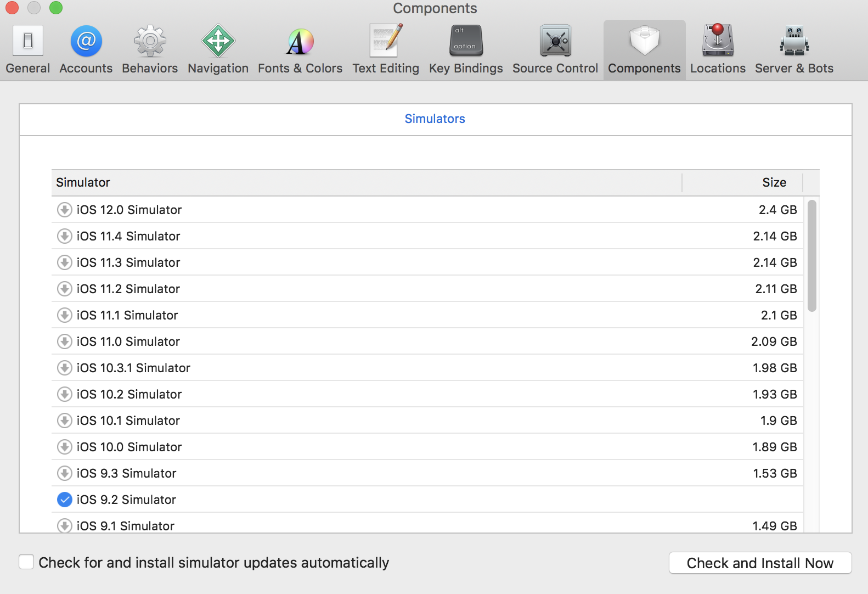Click the 2.4 GB size value

coord(777,210)
